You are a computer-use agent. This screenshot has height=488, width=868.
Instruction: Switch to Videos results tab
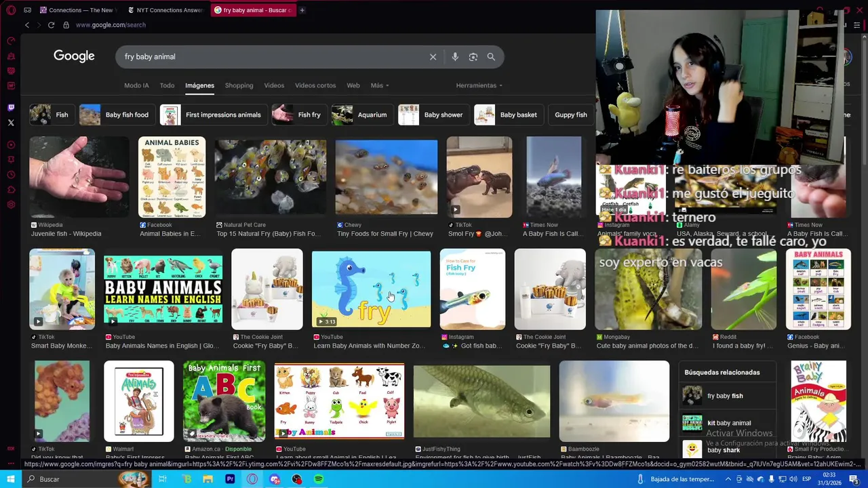[274, 85]
